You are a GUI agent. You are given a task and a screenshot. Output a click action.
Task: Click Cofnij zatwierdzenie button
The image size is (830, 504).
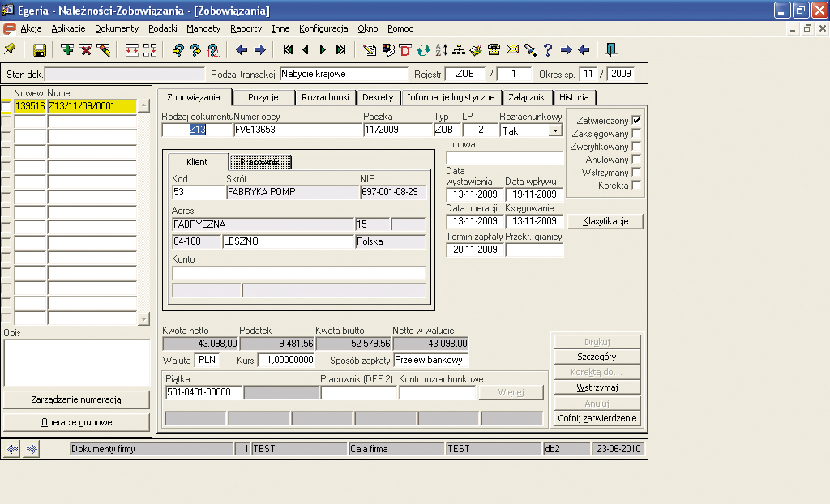coord(597,418)
